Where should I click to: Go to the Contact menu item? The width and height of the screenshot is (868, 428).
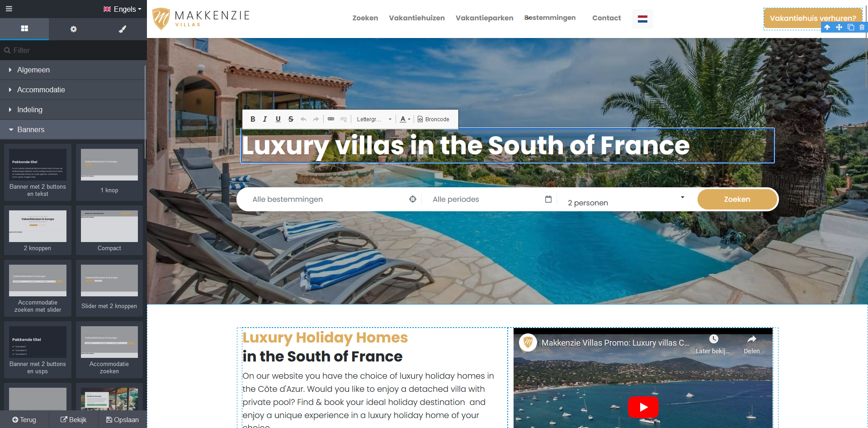(x=606, y=18)
